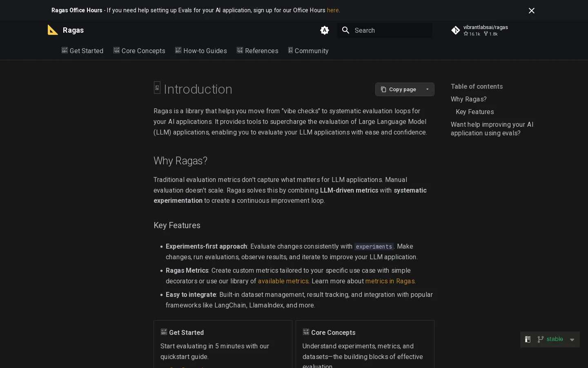This screenshot has height=368, width=588.
Task: Click the 'Table of contents' heading
Action: pyautogui.click(x=477, y=87)
